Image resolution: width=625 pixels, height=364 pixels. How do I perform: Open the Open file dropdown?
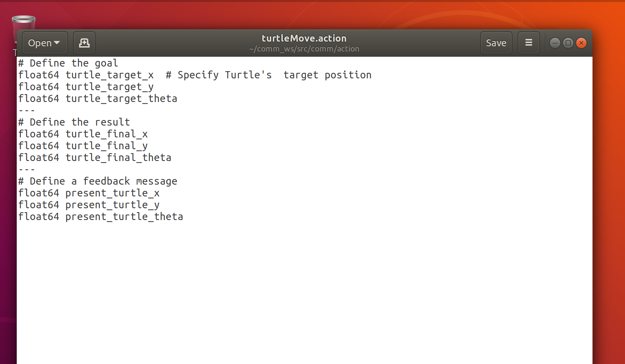45,43
